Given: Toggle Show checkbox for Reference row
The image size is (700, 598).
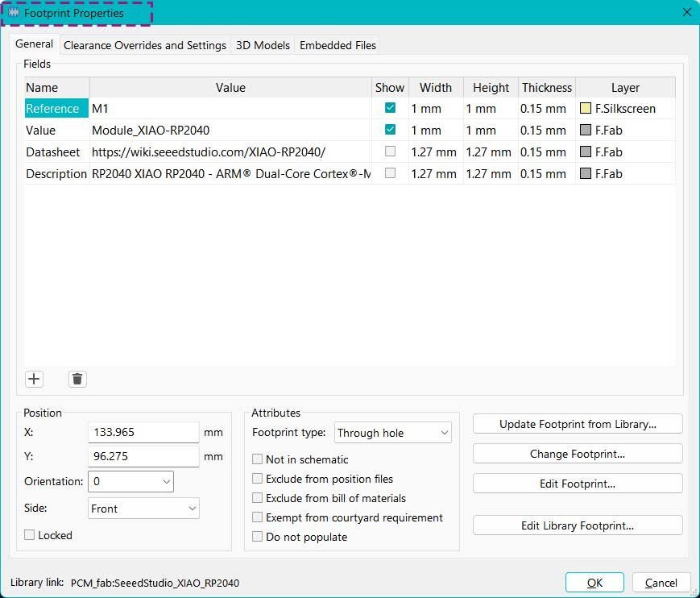Looking at the screenshot, I should coord(390,108).
